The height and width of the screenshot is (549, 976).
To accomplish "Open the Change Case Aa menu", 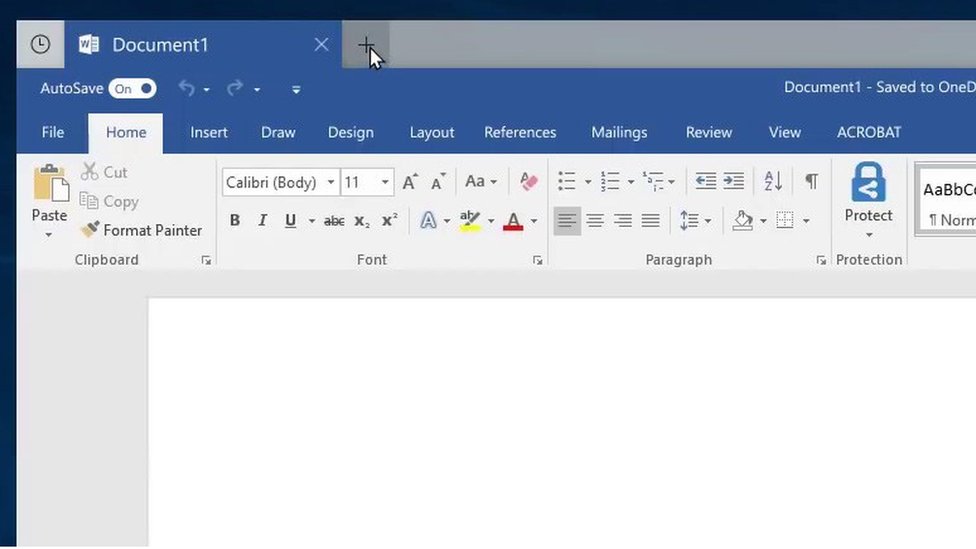I will tap(481, 182).
